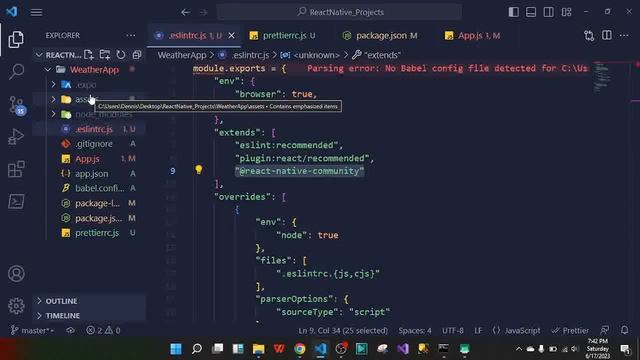The height and width of the screenshot is (360, 640).
Task: Click the feedback icon in status bar
Action: click(x=605, y=330)
